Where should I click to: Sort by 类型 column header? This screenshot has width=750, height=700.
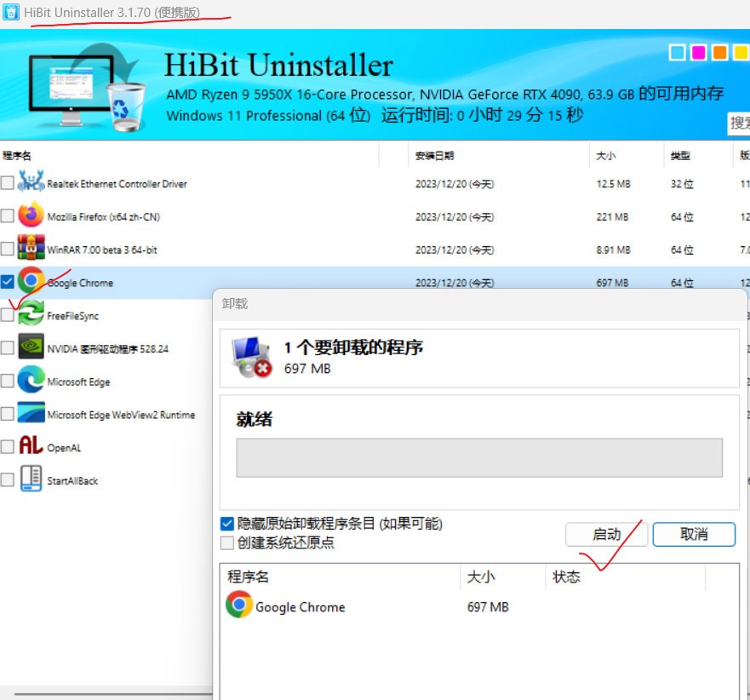tap(680, 156)
